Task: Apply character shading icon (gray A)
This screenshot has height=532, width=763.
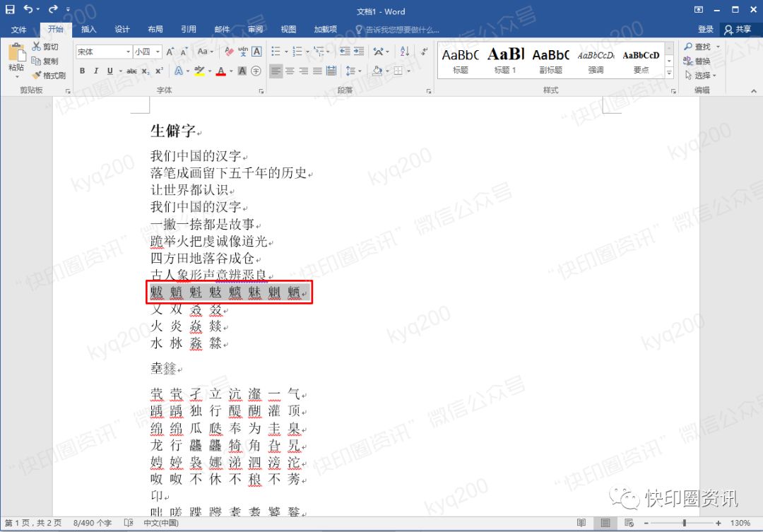Action: tap(242, 71)
